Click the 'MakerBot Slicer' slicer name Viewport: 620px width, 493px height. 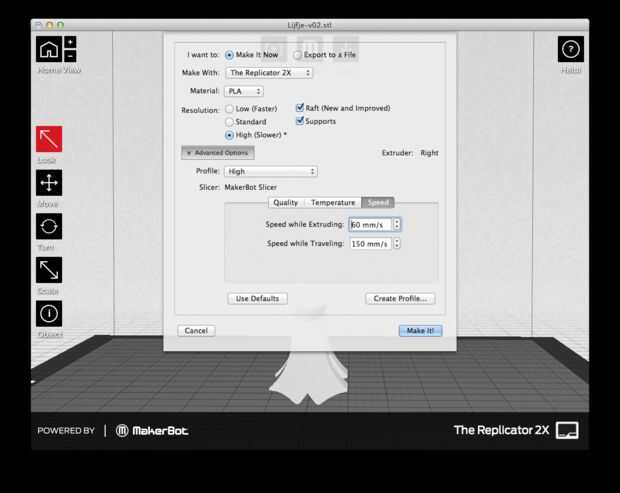(251, 187)
